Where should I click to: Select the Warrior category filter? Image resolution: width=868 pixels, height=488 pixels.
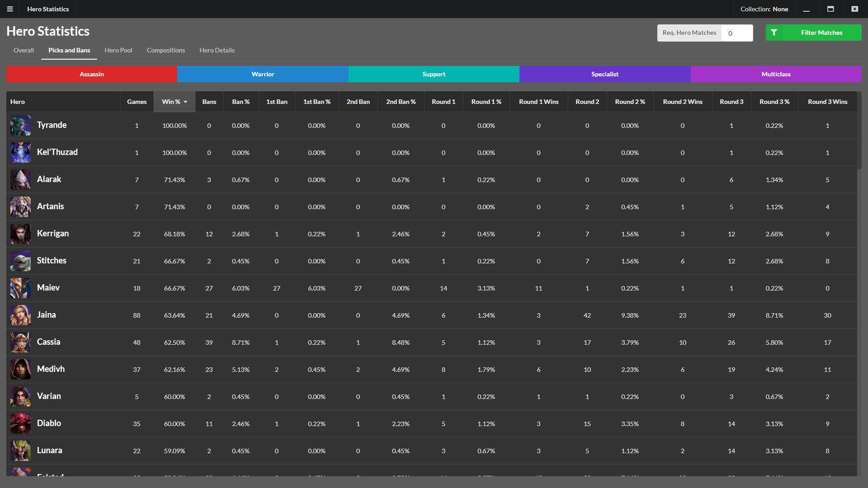click(x=263, y=74)
